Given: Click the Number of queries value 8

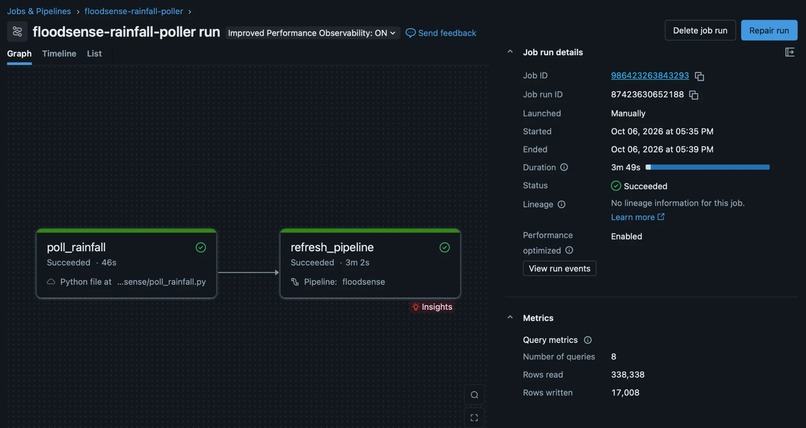Looking at the screenshot, I should (613, 357).
